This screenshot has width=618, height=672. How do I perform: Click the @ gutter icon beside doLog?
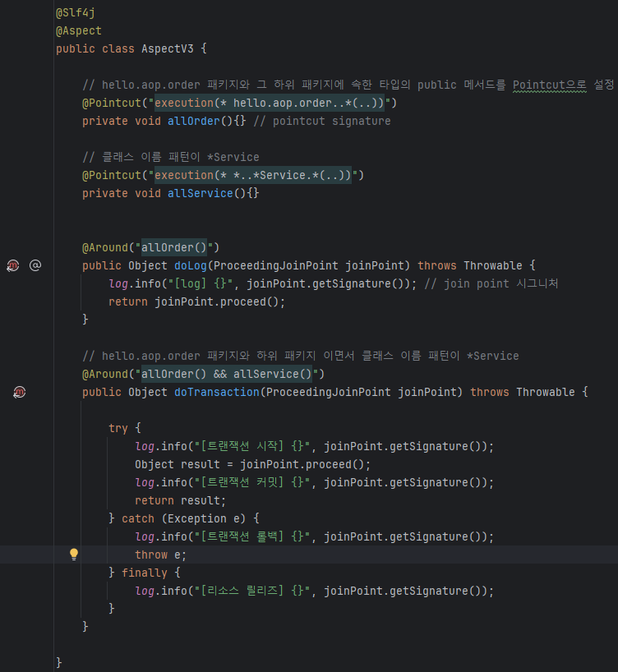coord(35,265)
